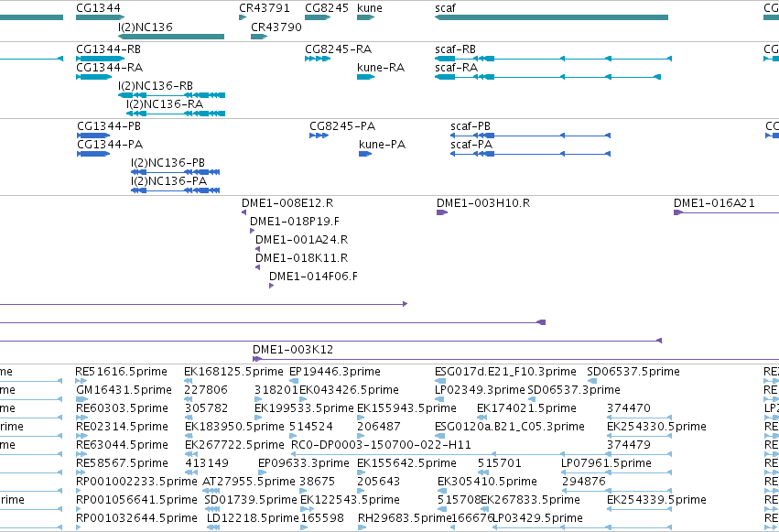Screen dimensions: 779x532
Task: Select the DME1-003K12 BAC label
Action: (293, 350)
